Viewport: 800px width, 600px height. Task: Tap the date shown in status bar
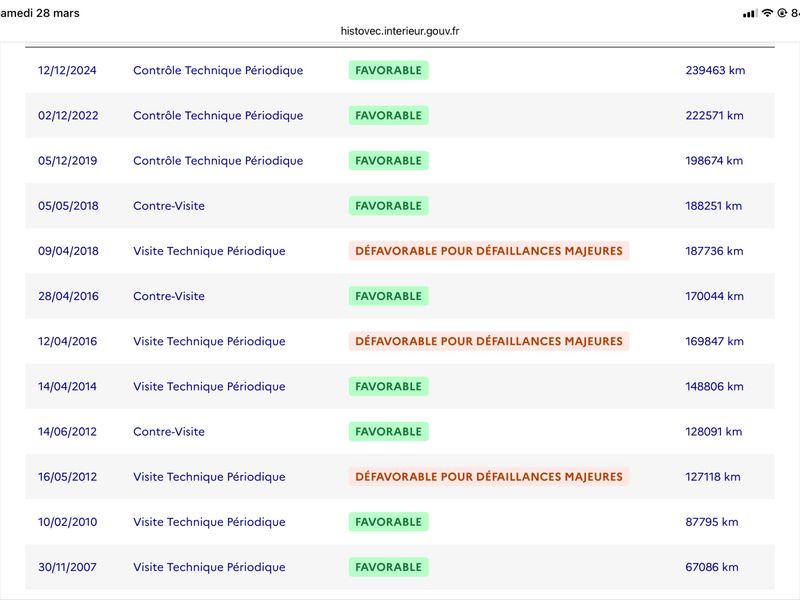(40, 13)
